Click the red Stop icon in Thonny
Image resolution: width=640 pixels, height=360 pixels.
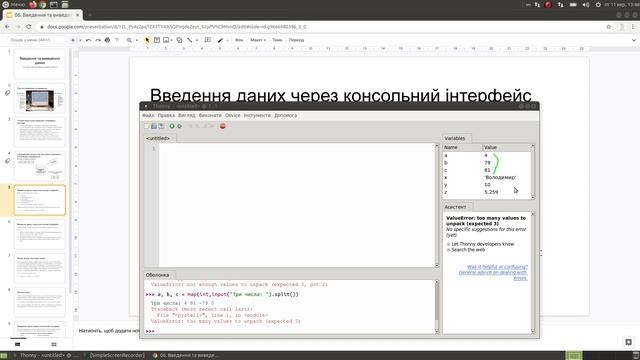222,126
